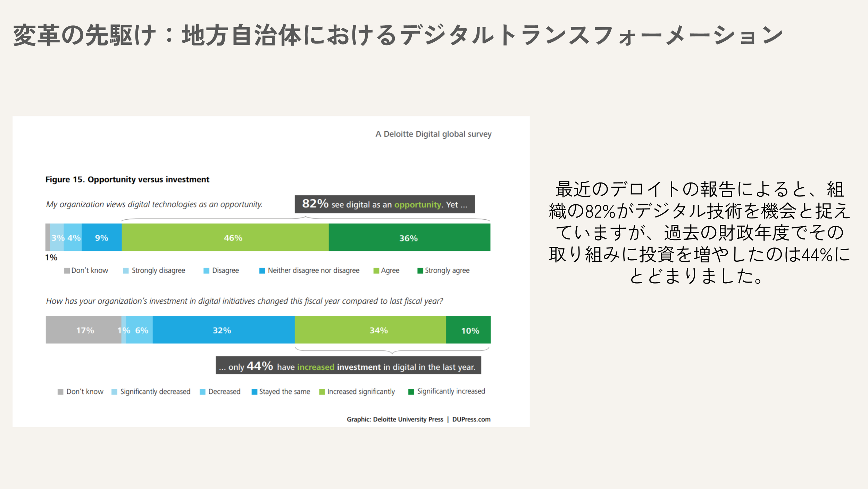Image resolution: width=868 pixels, height=489 pixels.
Task: Click the Disagree legend color swatch
Action: 206,271
